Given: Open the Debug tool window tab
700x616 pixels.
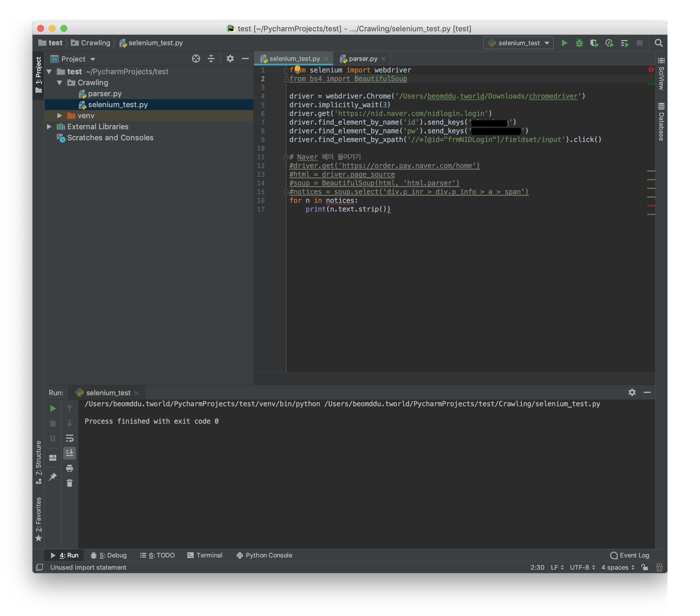Looking at the screenshot, I should [108, 555].
